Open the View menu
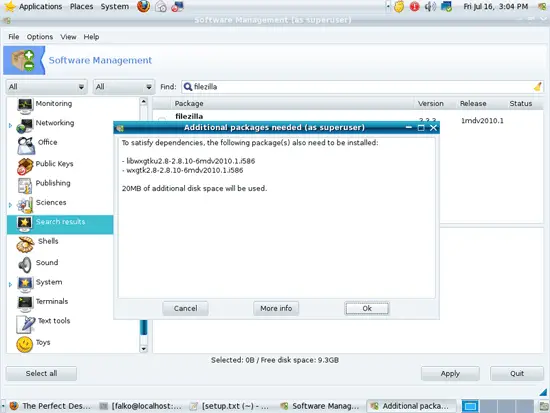This screenshot has width=550, height=413. (x=68, y=37)
